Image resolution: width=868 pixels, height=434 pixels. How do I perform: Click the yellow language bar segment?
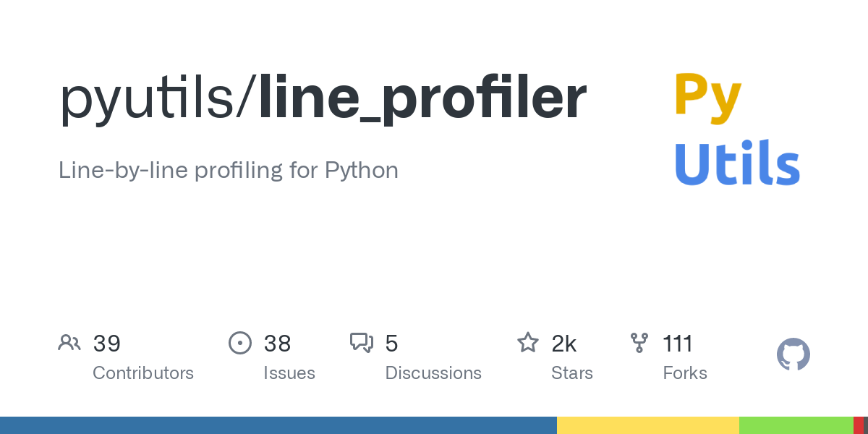[x=647, y=425]
